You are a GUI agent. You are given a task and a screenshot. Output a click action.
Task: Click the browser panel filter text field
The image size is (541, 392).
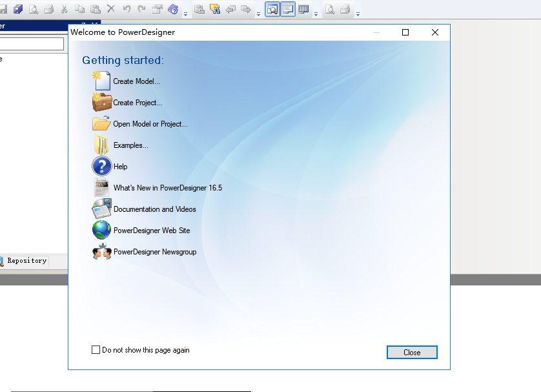[32, 44]
